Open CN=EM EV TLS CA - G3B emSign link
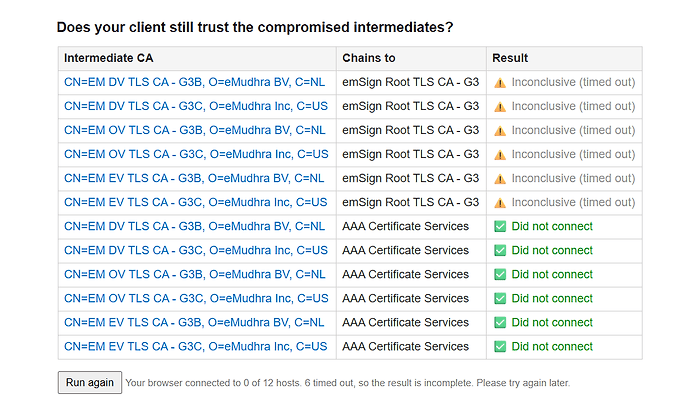The height and width of the screenshot is (401, 690). click(194, 178)
